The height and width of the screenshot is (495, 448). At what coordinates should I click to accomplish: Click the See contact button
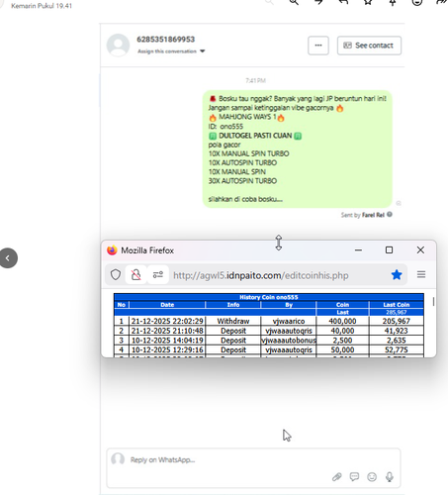(x=369, y=46)
